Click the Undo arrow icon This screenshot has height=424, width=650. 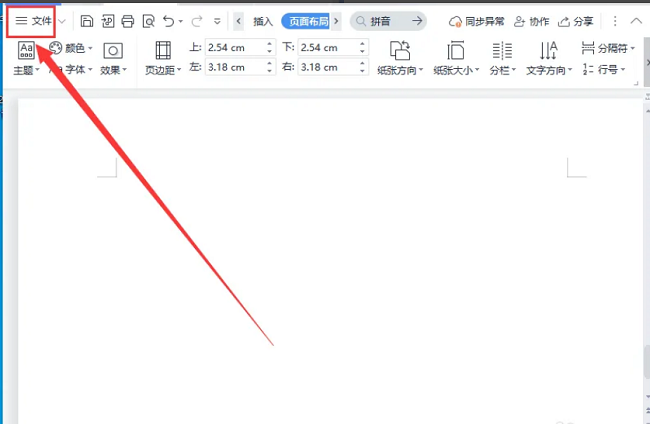168,21
